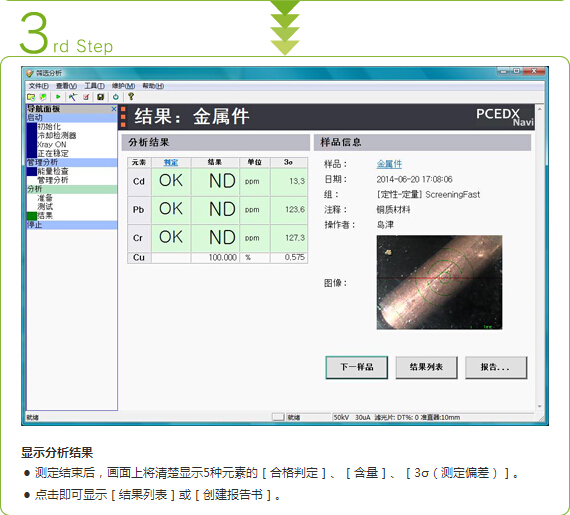Select 停止 section in navigation panel

[x=72, y=225]
